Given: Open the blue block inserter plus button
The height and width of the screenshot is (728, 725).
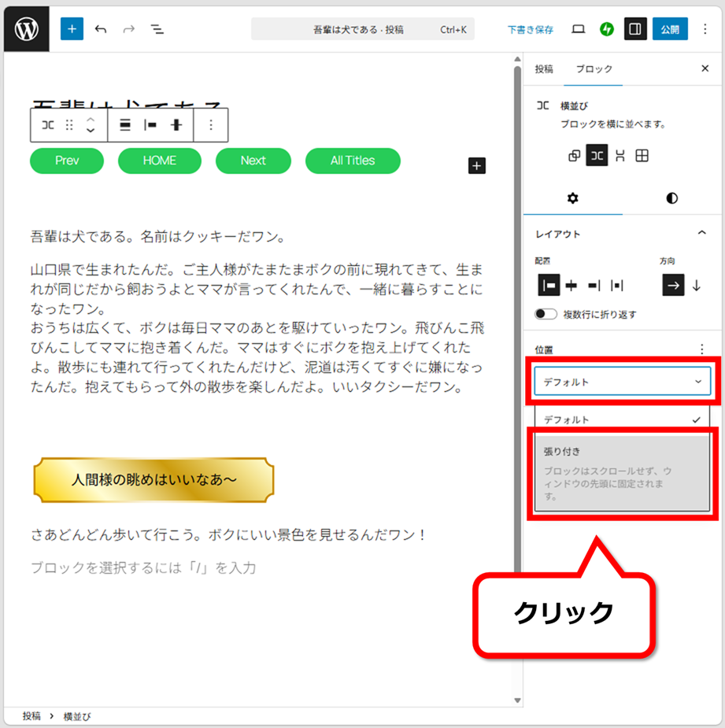Looking at the screenshot, I should click(72, 29).
